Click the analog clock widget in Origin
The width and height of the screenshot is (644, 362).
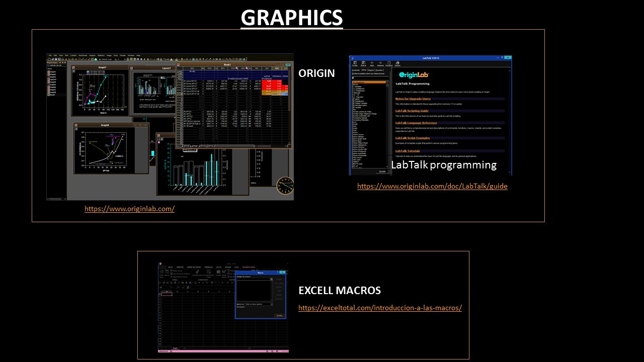pos(284,185)
